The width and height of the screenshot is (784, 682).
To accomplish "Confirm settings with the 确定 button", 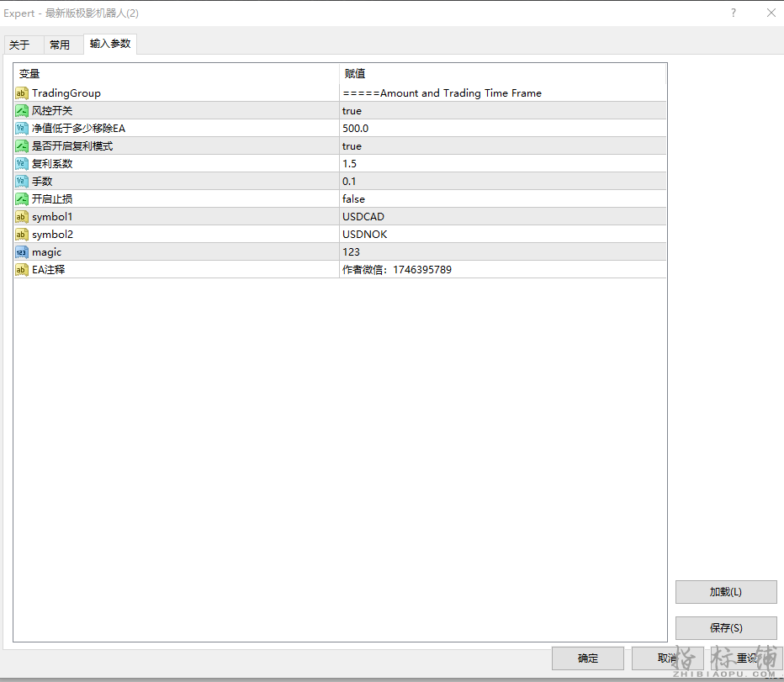I will coord(588,658).
